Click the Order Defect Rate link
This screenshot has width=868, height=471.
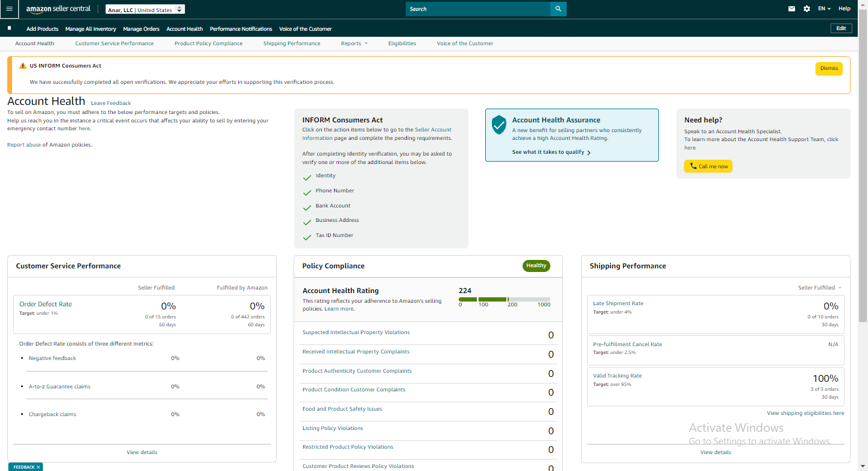[45, 304]
